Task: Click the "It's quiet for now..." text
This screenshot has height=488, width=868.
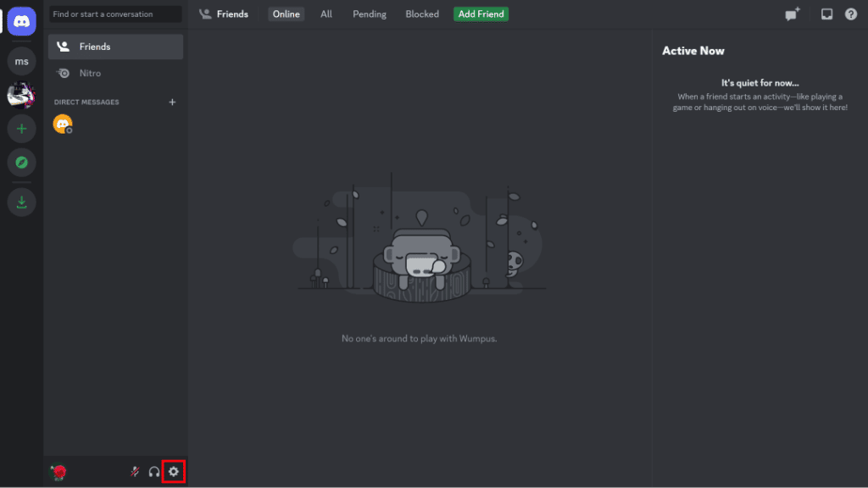Action: [x=759, y=83]
